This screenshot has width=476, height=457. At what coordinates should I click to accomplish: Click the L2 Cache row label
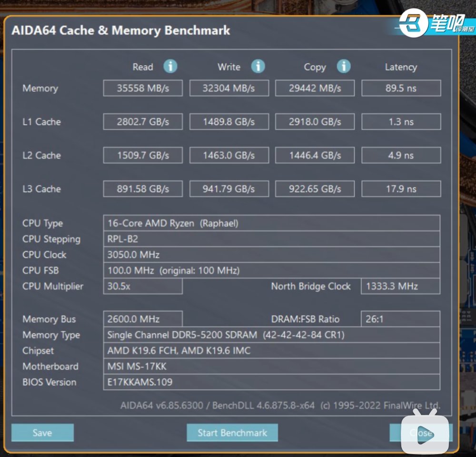click(x=41, y=155)
